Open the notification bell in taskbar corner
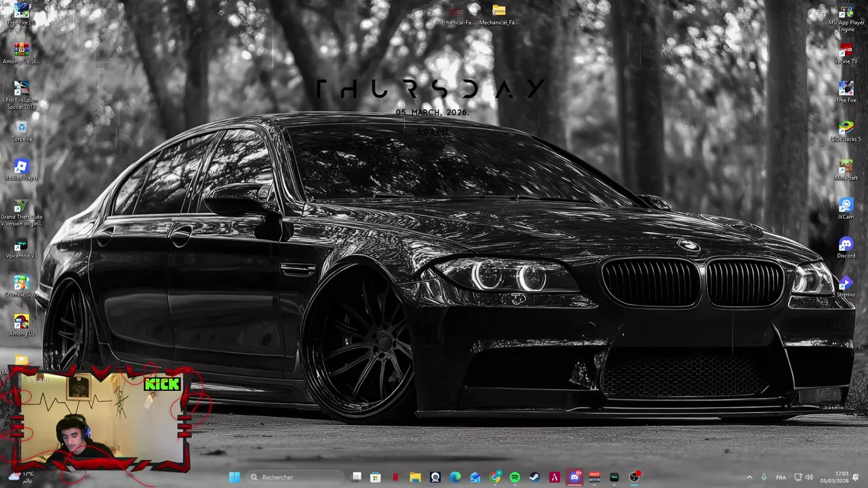 [x=856, y=477]
